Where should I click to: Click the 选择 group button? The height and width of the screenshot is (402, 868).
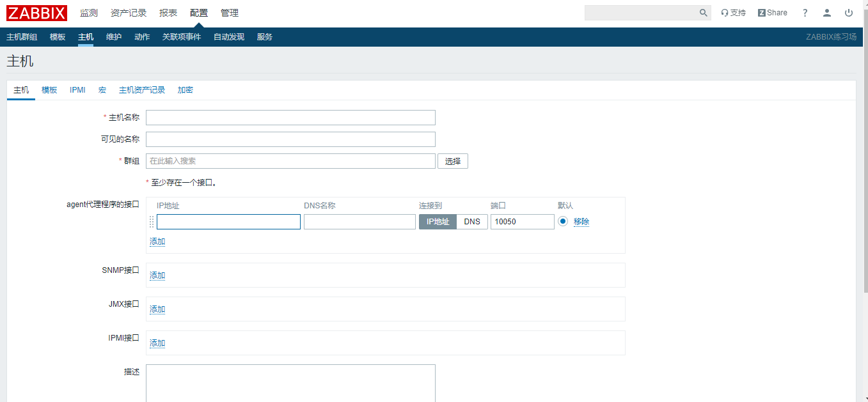453,161
